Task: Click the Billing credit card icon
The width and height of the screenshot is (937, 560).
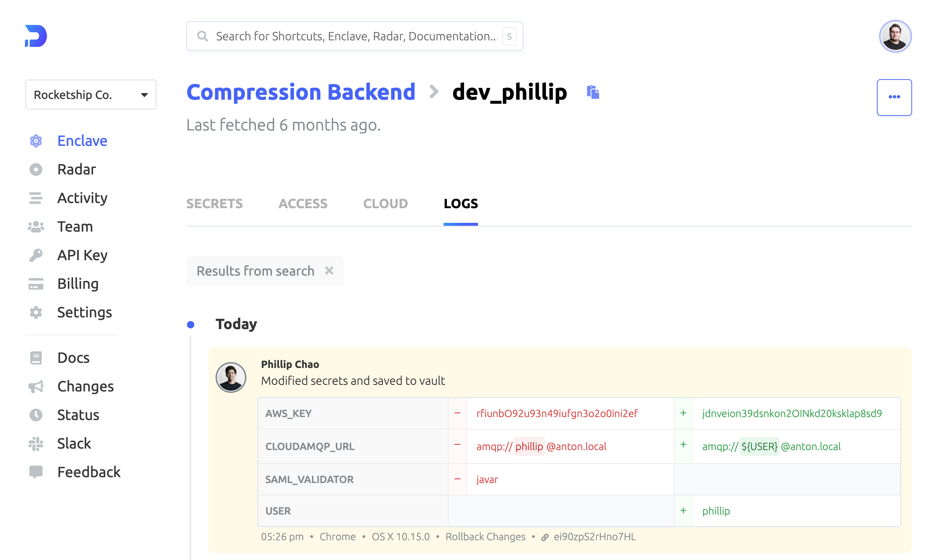Action: click(x=36, y=284)
